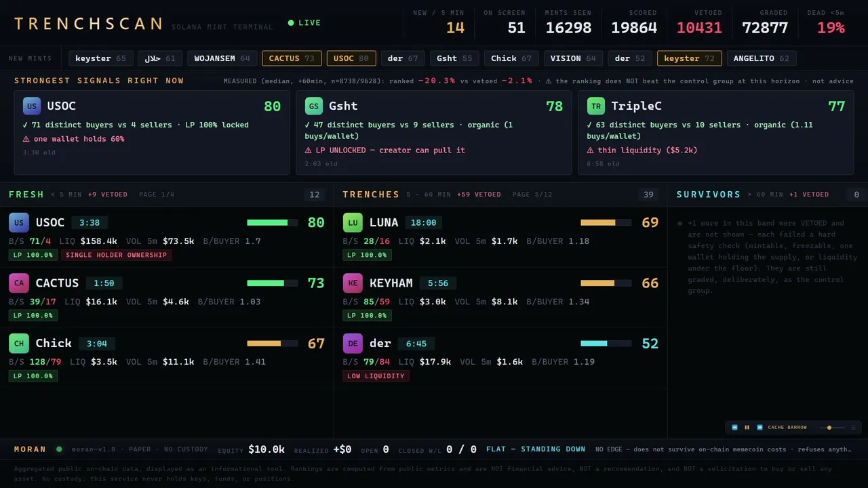The image size is (868, 488).
Task: Select the Arabic-named mint chip scored 61
Action: pos(160,58)
